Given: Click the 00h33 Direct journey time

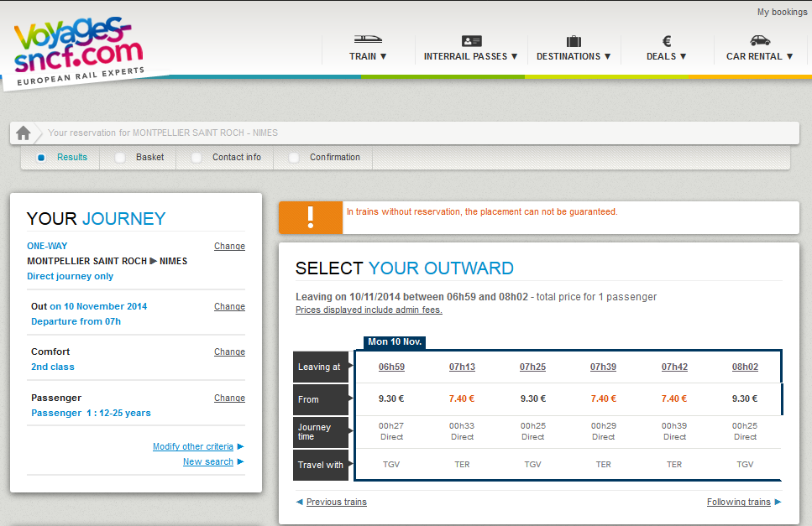Looking at the screenshot, I should pos(462,431).
